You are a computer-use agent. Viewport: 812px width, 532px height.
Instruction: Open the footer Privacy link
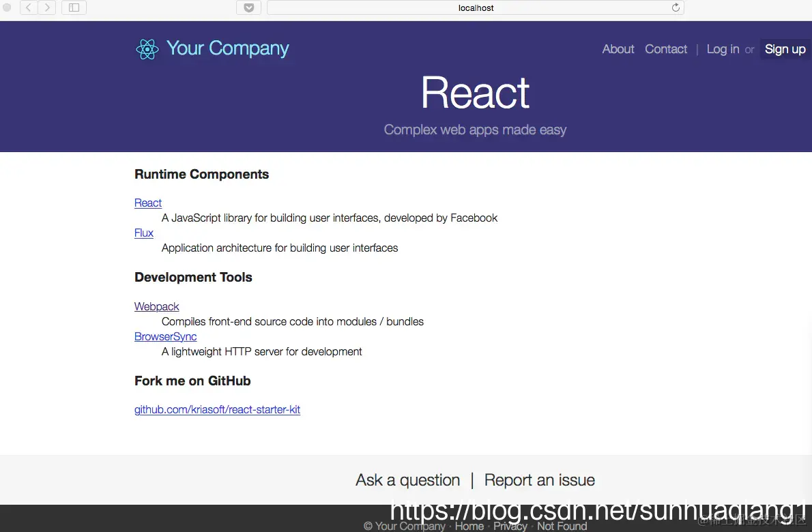tap(510, 526)
